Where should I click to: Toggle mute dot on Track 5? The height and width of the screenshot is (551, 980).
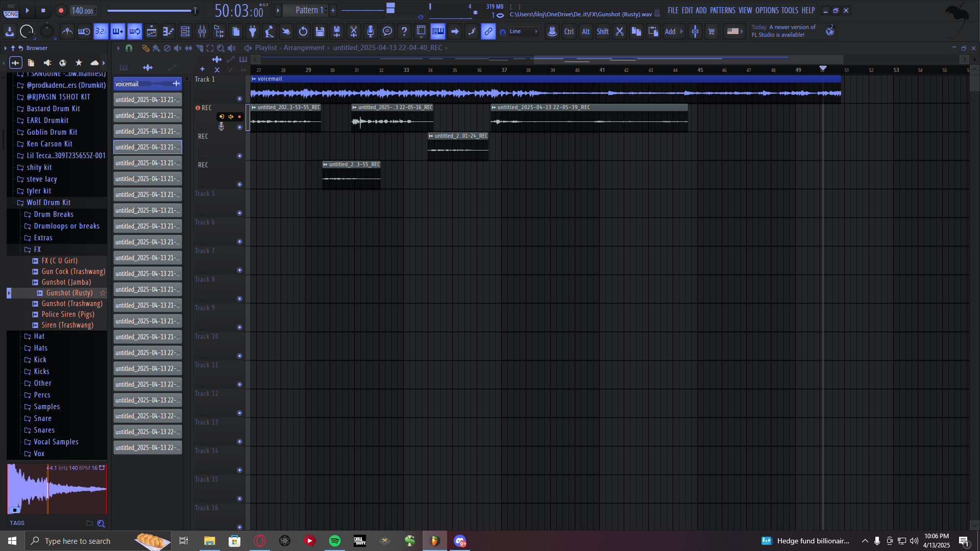tap(239, 213)
